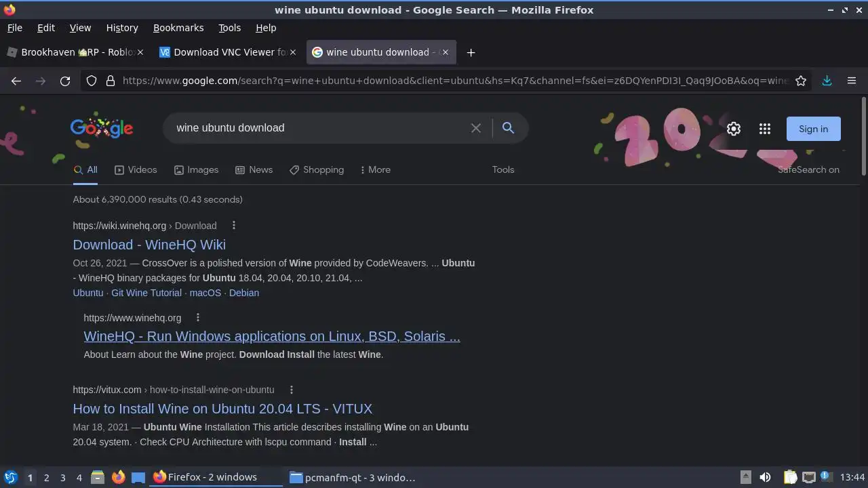Open Google quick settings gear
The image size is (868, 488).
pyautogui.click(x=734, y=129)
